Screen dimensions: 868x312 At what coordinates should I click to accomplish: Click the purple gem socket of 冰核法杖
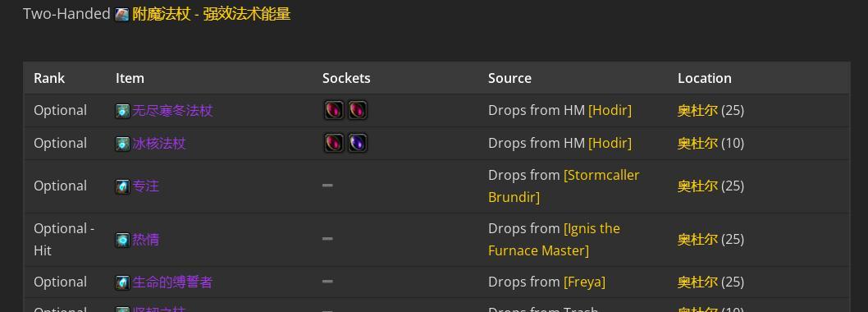358,143
